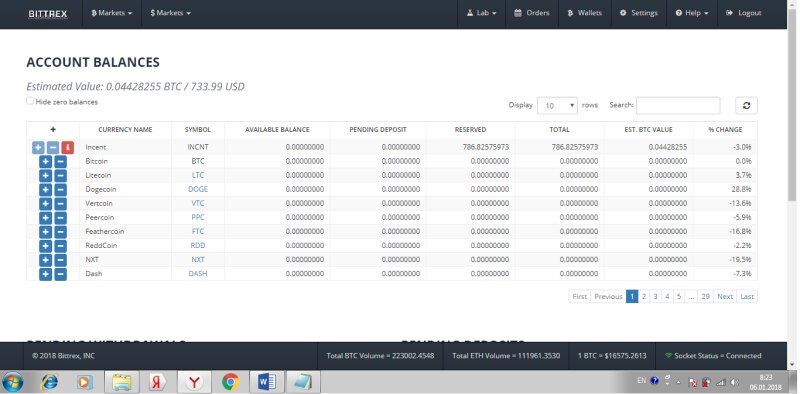Click the deposit plus icon for Bitcoin
Viewport: 800px width, 394px height.
[45, 162]
